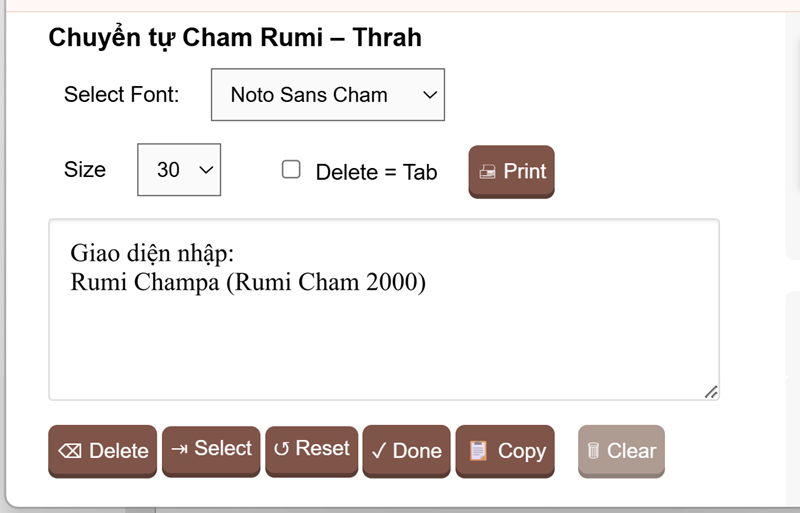Click the tab-arrow icon on Select
The image size is (800, 513).
tap(179, 449)
